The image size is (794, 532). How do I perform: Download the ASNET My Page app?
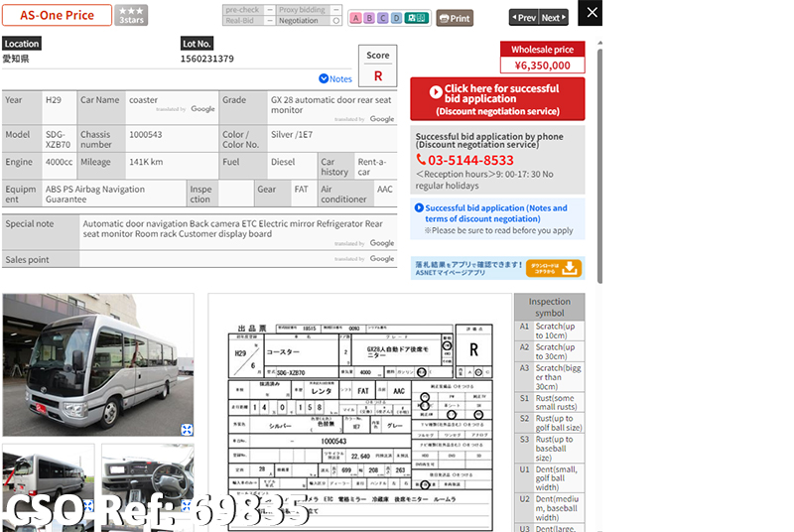(554, 268)
